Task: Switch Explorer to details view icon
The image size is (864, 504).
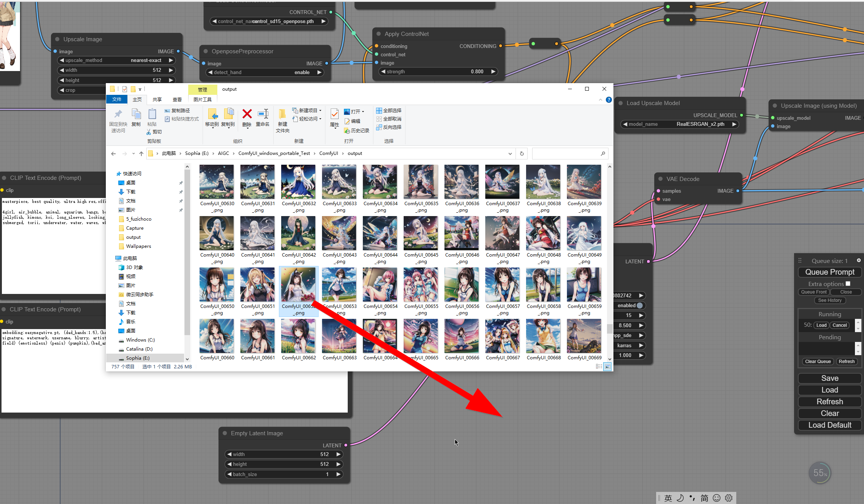Action: pyautogui.click(x=599, y=366)
